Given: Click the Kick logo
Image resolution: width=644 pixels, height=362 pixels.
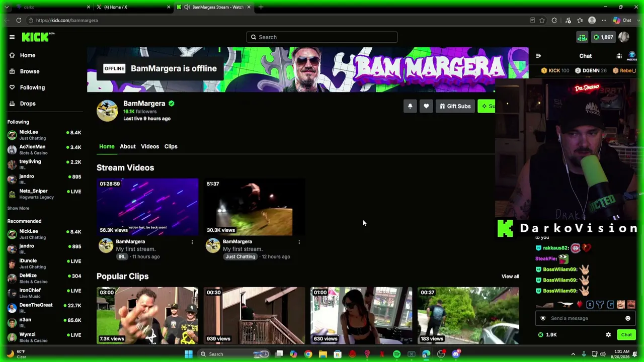Looking at the screenshot, I should click(38, 37).
